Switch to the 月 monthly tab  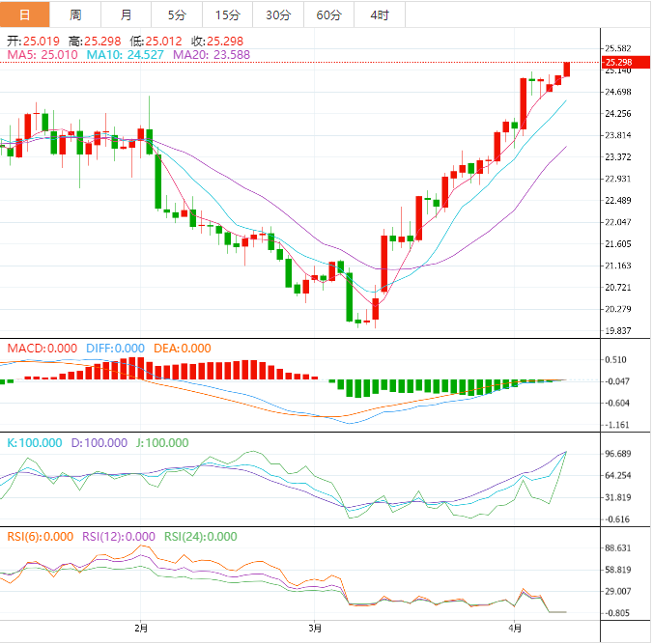click(127, 15)
